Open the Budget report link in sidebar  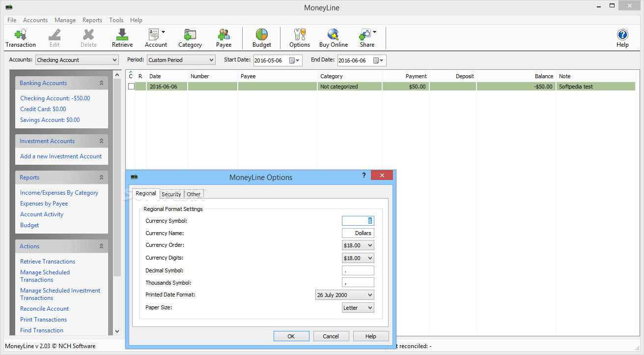click(29, 225)
